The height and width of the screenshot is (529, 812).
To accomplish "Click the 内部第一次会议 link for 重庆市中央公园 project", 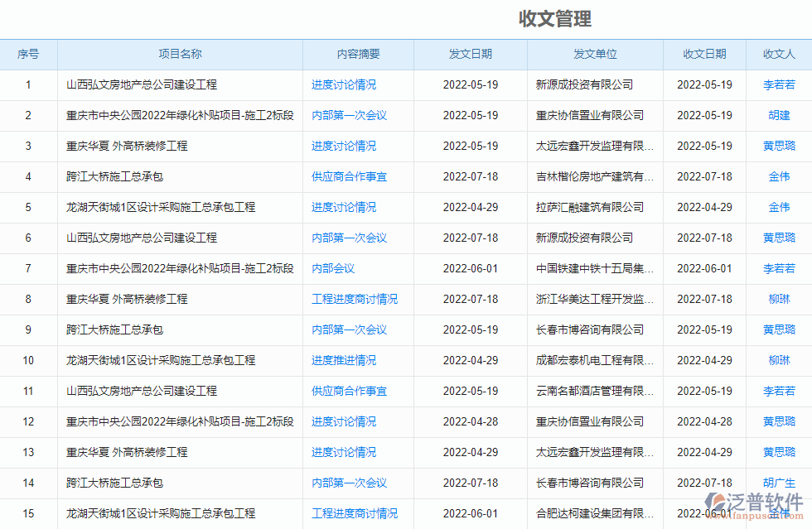I will tap(351, 115).
